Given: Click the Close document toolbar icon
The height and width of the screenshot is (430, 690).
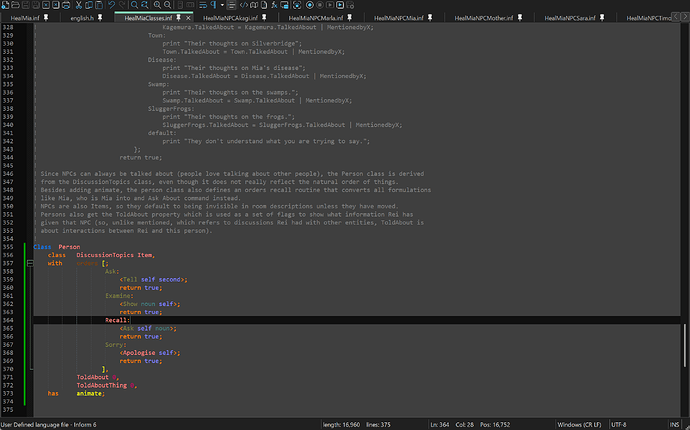Looking at the screenshot, I should pos(46,5).
